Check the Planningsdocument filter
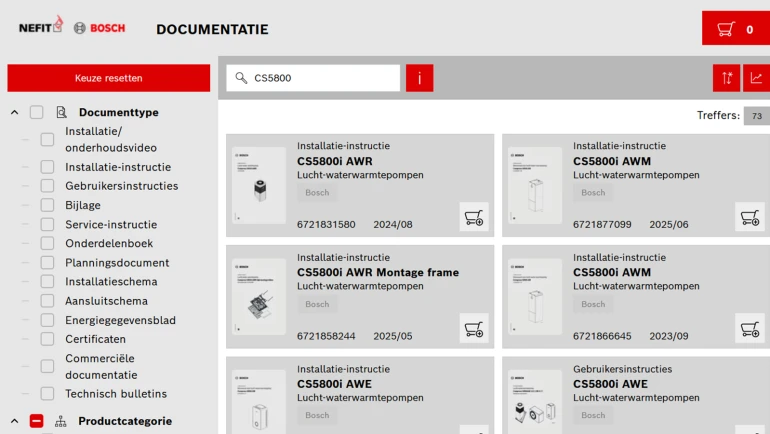The width and height of the screenshot is (770, 434). click(47, 263)
